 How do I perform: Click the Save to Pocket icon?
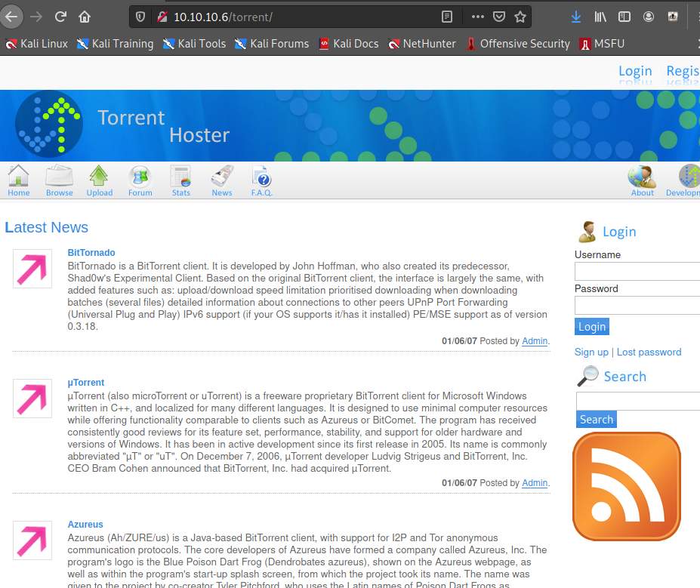pos(498,17)
